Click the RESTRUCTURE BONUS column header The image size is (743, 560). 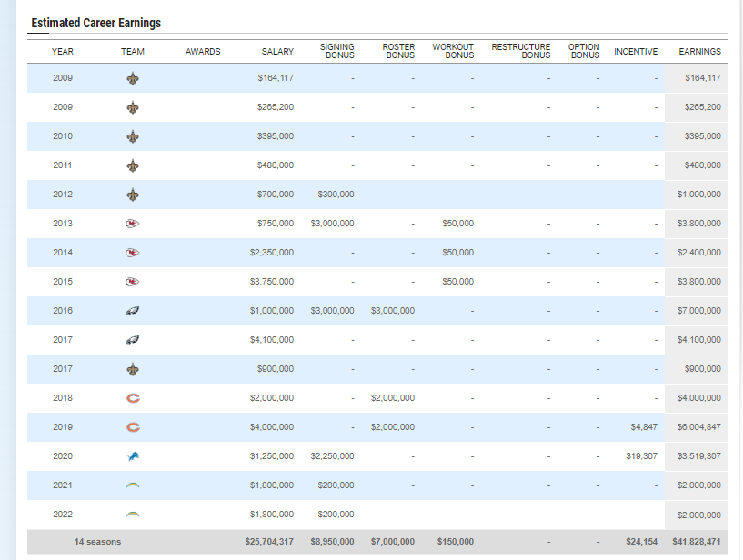521,51
